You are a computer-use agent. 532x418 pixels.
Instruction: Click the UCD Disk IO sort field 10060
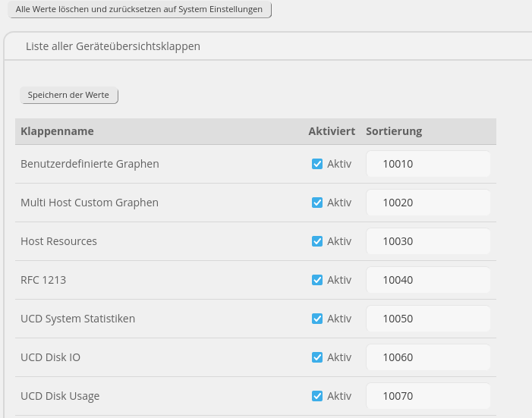click(x=428, y=357)
